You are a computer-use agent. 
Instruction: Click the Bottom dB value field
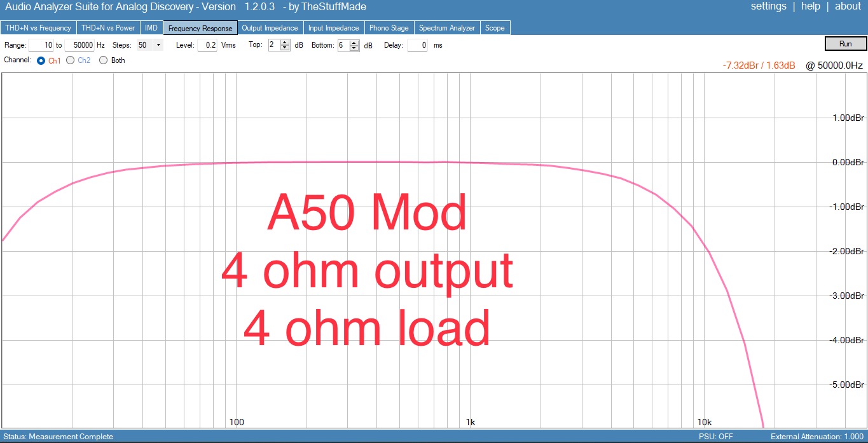click(x=343, y=45)
